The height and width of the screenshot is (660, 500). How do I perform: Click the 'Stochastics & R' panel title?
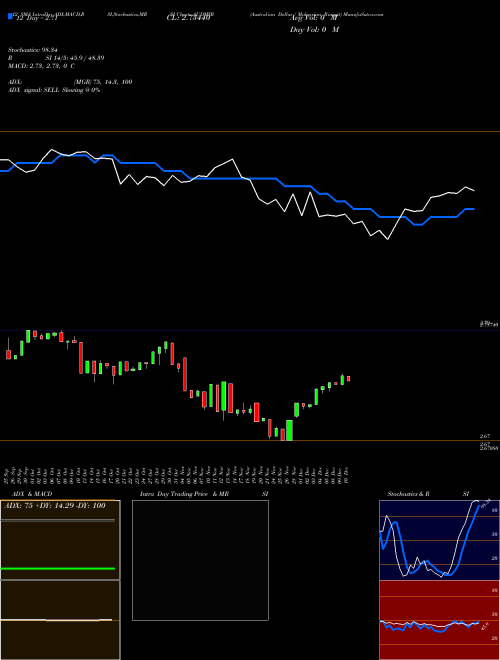pos(408,494)
